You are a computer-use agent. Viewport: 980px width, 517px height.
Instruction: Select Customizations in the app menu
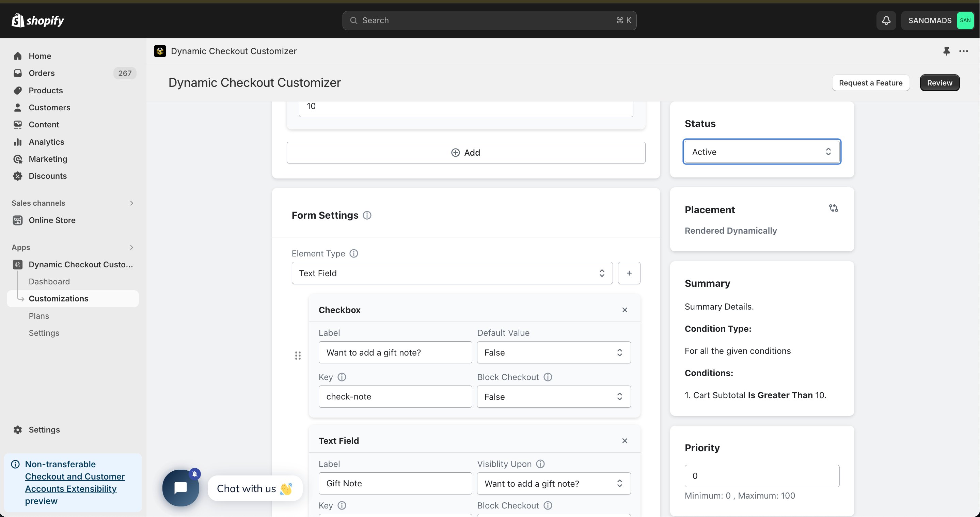tap(73, 299)
